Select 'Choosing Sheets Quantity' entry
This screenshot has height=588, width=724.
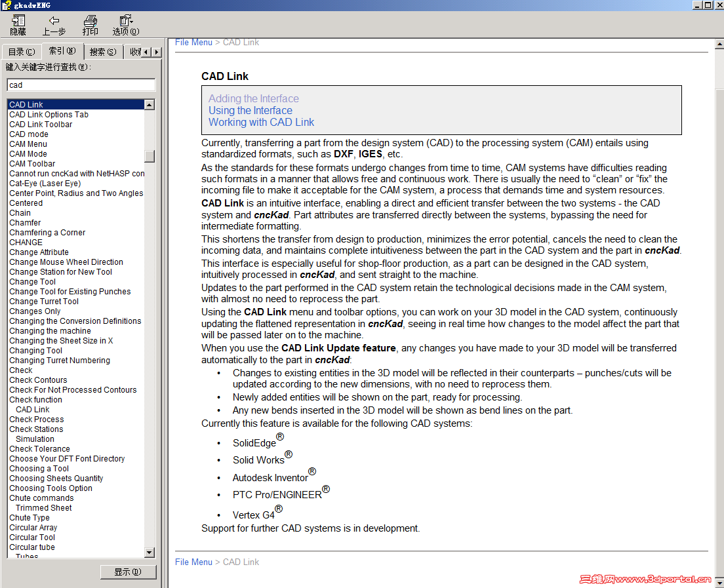coord(56,478)
